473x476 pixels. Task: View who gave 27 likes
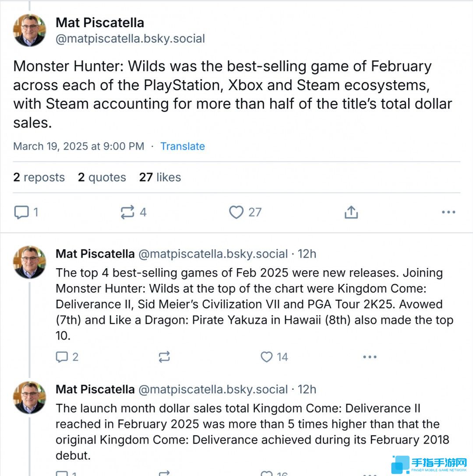[160, 177]
